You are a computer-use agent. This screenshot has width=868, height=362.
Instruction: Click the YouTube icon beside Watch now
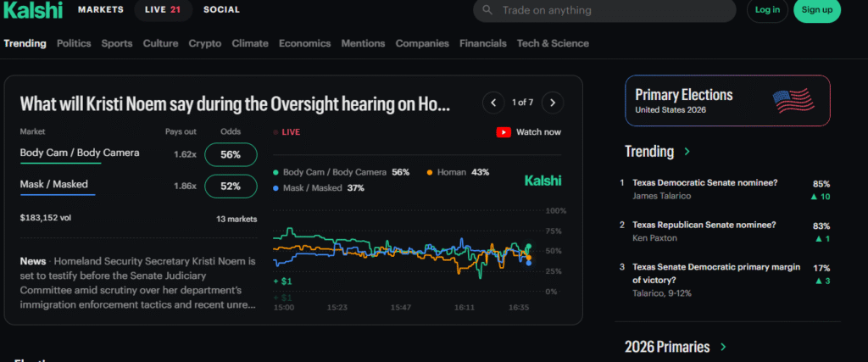tap(504, 132)
